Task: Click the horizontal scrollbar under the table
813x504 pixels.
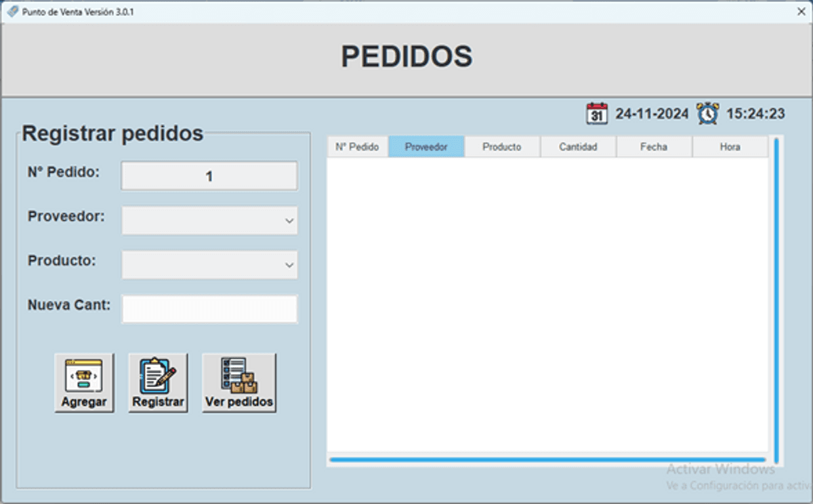Action: 547,459
